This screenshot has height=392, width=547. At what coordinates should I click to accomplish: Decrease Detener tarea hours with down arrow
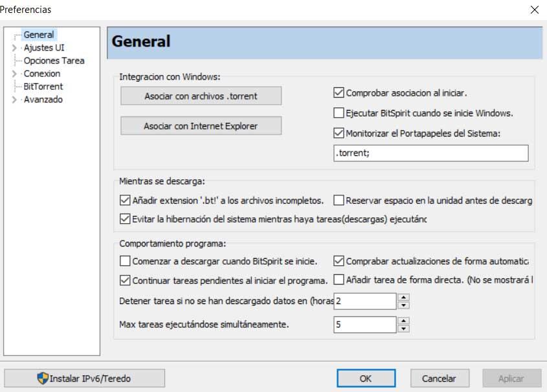tap(404, 305)
